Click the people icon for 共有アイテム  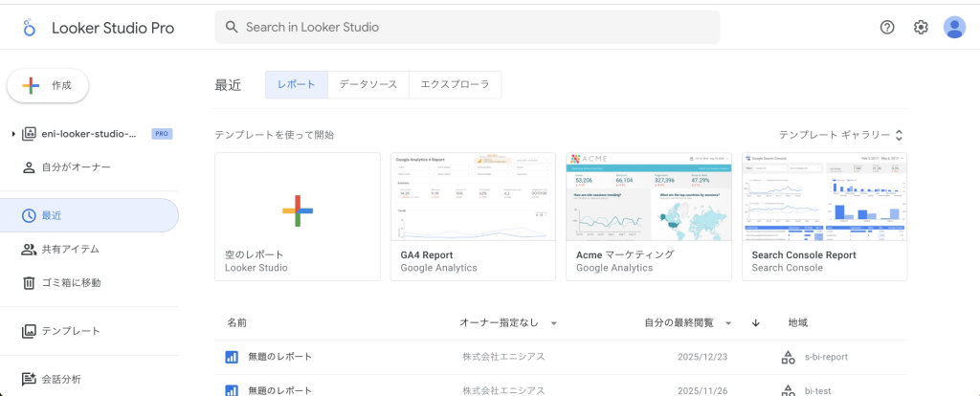[x=29, y=250]
